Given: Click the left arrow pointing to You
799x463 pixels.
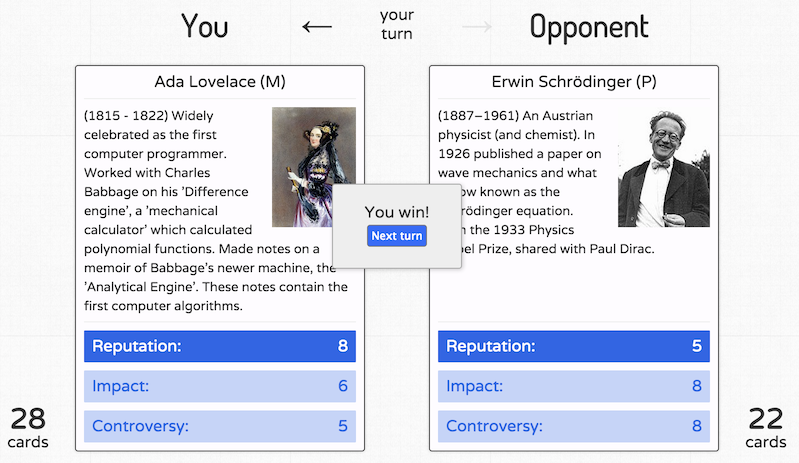Looking at the screenshot, I should point(317,26).
